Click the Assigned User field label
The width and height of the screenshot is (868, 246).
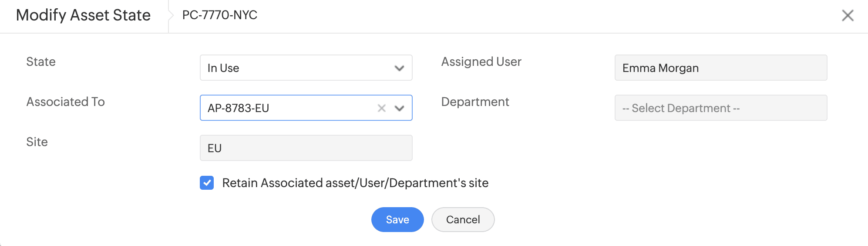(x=481, y=62)
